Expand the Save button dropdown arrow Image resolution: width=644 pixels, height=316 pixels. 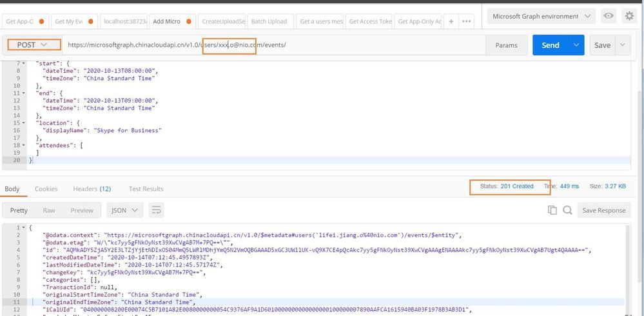pos(623,44)
